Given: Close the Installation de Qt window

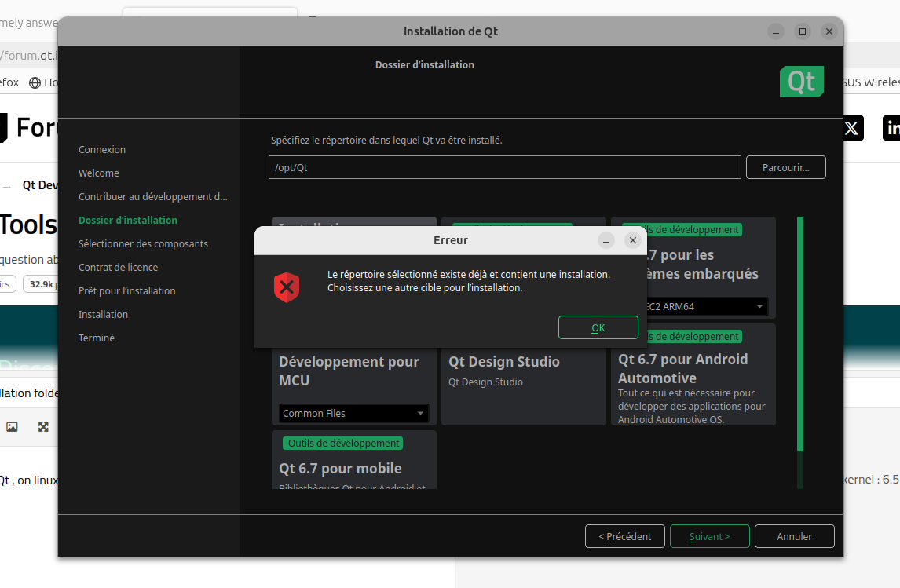Looking at the screenshot, I should click(829, 31).
